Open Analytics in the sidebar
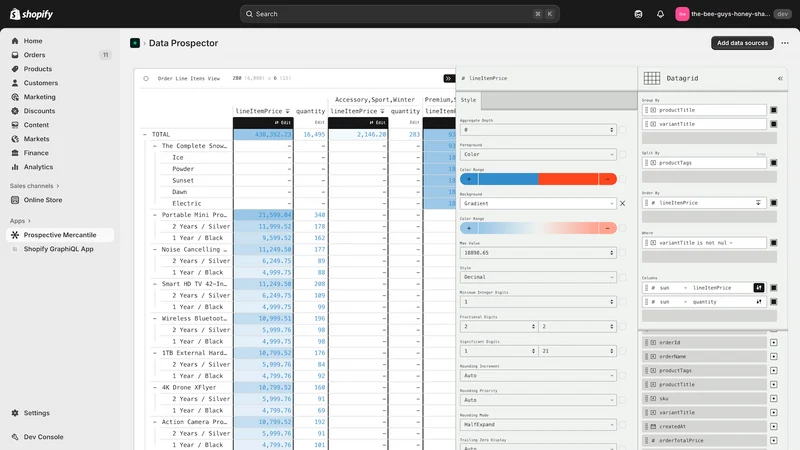Image resolution: width=800 pixels, height=450 pixels. click(x=38, y=167)
